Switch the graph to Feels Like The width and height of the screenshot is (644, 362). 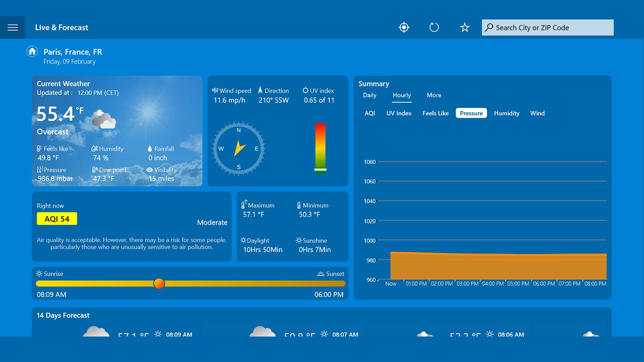click(x=435, y=113)
